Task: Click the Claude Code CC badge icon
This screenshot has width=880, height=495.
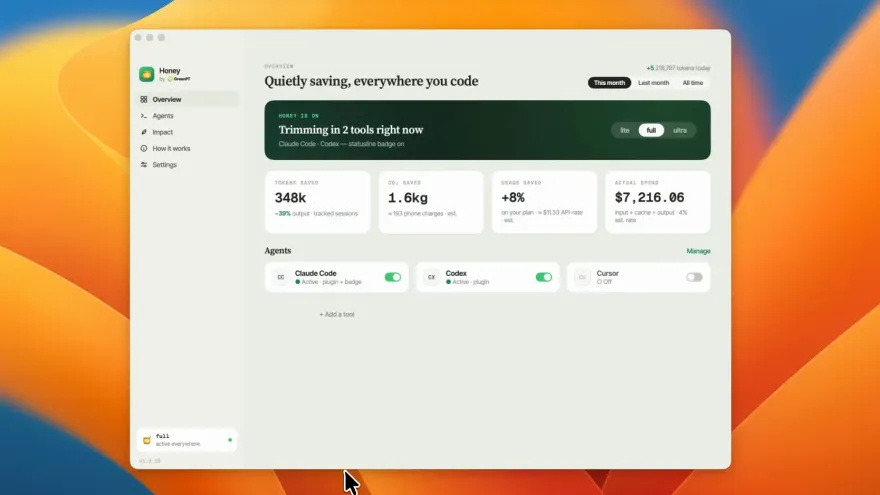Action: [281, 277]
